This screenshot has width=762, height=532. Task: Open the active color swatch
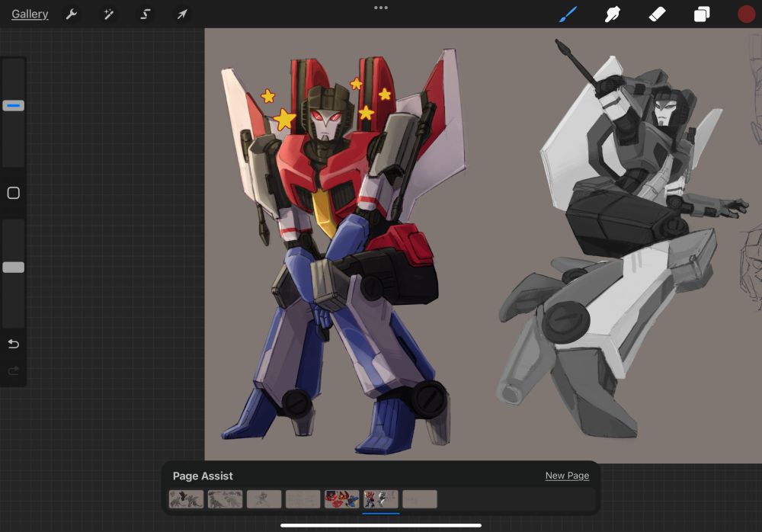pos(746,14)
